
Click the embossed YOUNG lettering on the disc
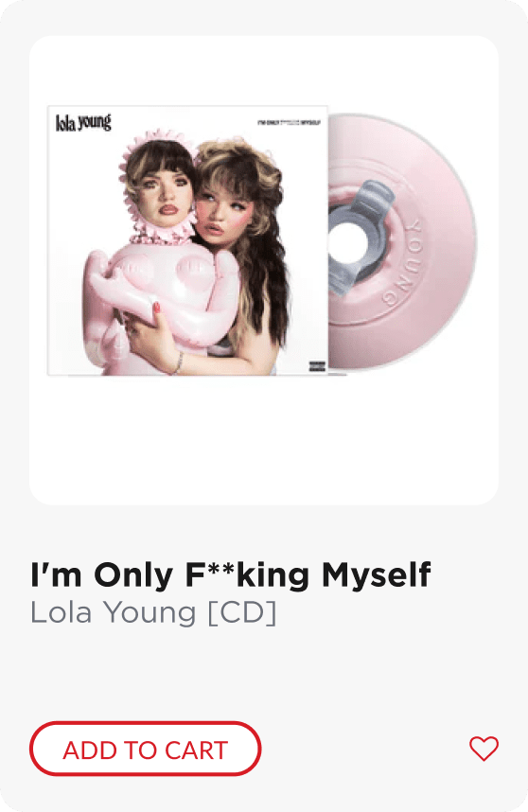[404, 261]
